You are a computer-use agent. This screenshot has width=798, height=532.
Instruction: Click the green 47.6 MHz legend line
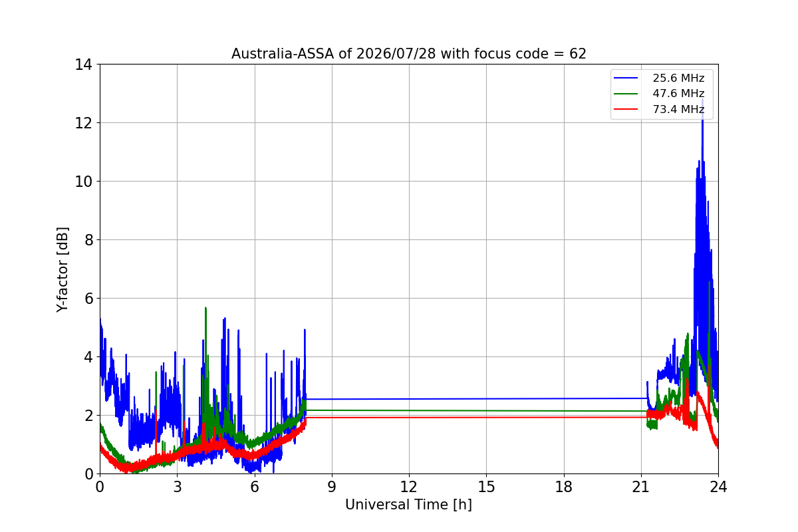pyautogui.click(x=627, y=94)
